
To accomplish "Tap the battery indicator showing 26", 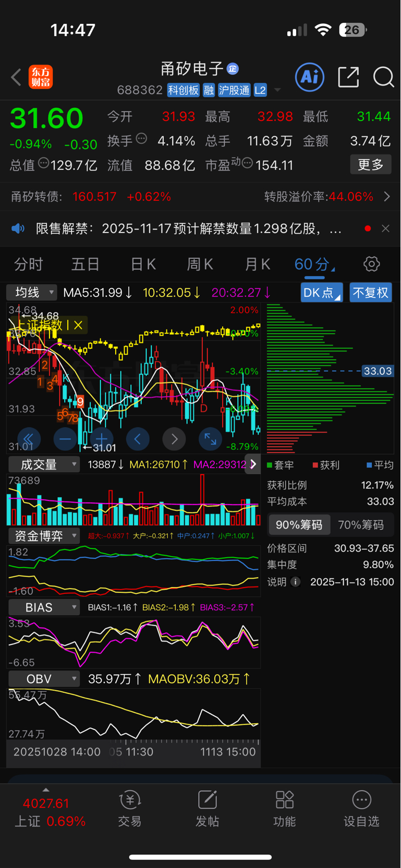I will (x=353, y=30).
